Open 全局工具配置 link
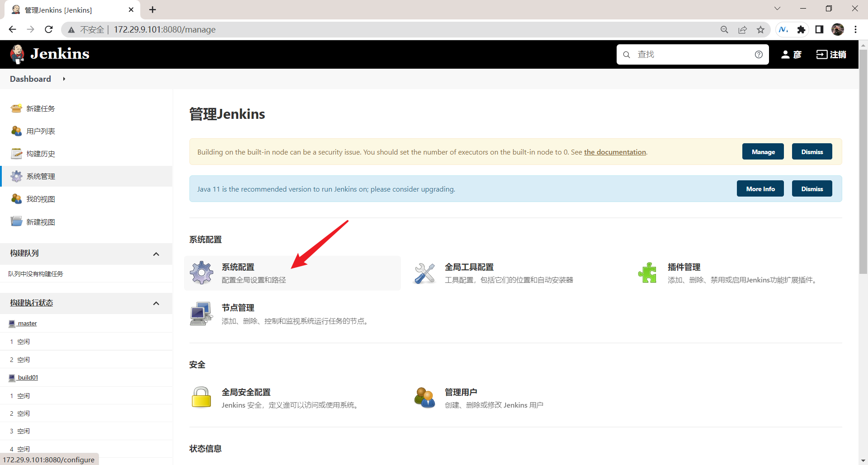 469,267
